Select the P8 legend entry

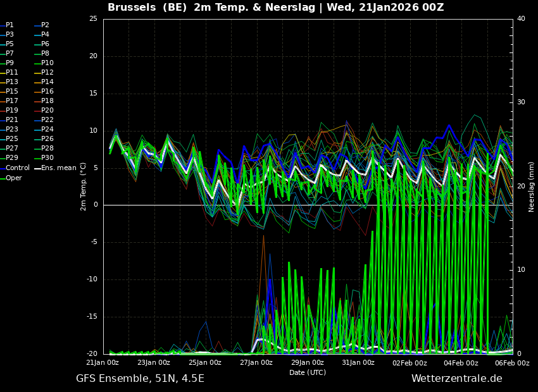click(45, 54)
